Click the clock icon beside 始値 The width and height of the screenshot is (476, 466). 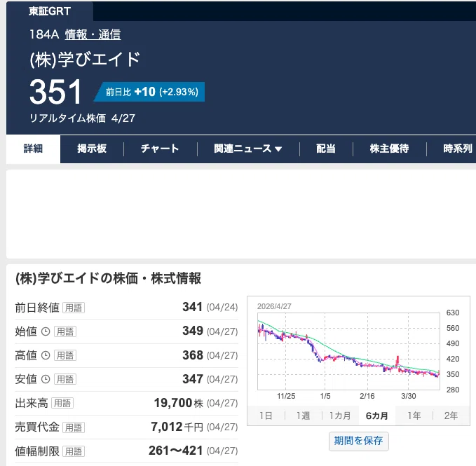coord(46,331)
